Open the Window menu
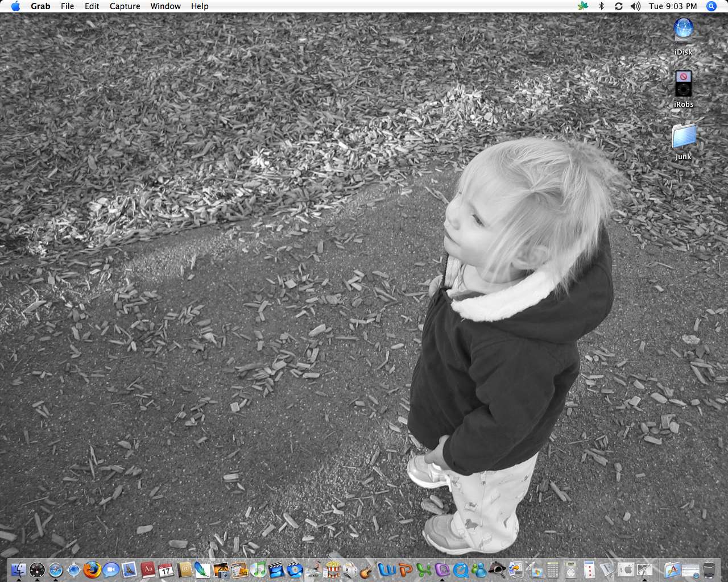Image resolution: width=728 pixels, height=582 pixels. pos(166,6)
